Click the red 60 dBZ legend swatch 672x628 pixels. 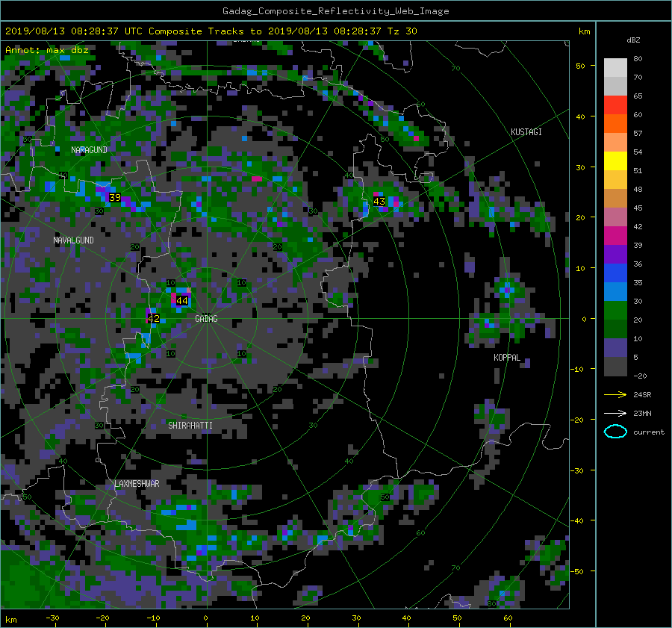pyautogui.click(x=615, y=105)
